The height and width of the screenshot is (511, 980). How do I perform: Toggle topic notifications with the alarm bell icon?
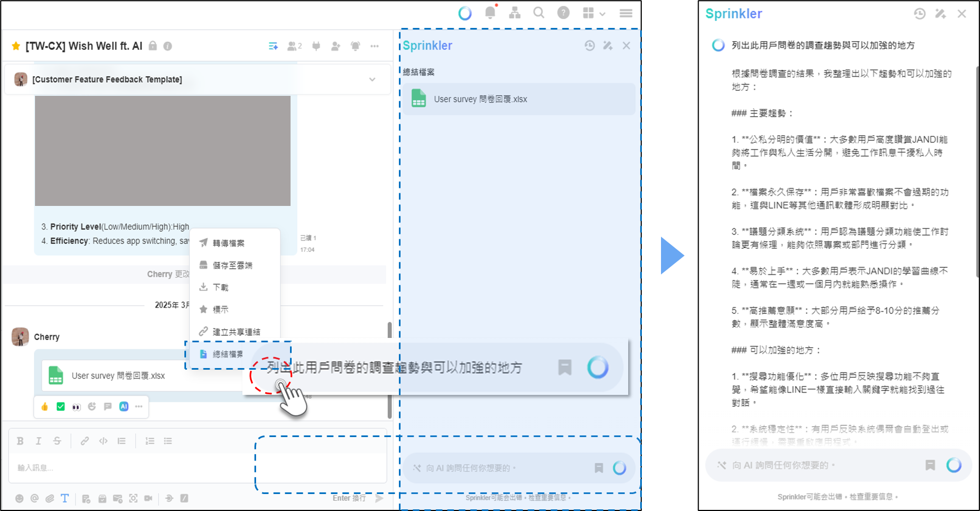tap(356, 47)
